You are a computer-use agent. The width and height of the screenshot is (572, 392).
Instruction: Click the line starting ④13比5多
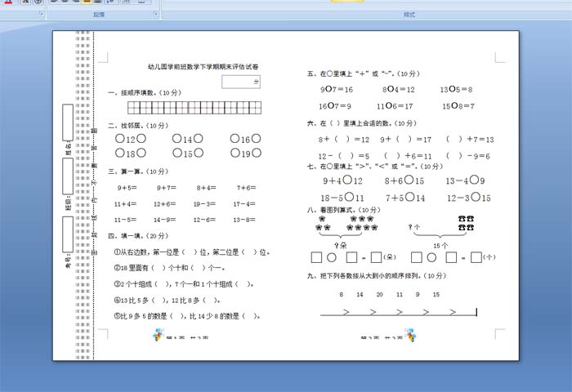click(x=167, y=301)
